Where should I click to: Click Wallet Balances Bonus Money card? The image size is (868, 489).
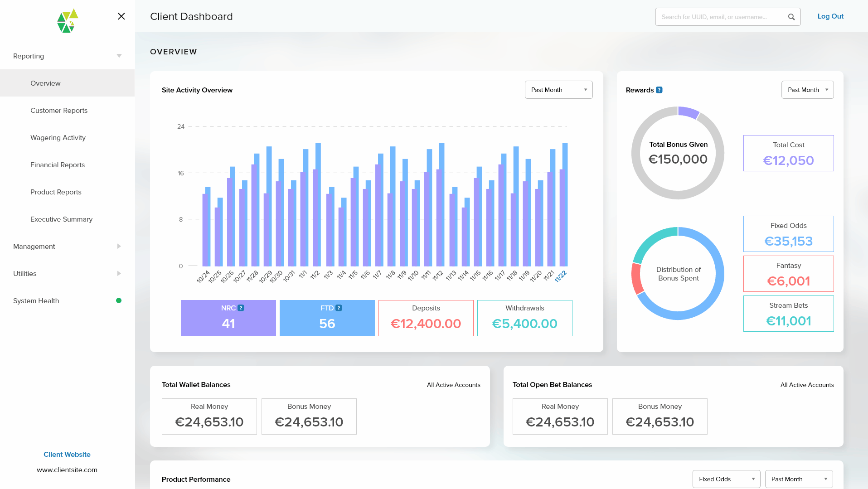point(309,416)
